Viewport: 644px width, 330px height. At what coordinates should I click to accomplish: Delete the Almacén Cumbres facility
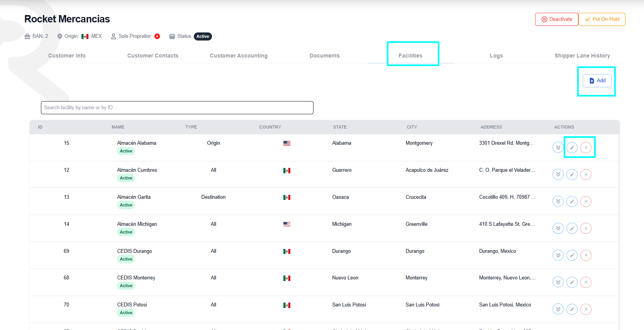pyautogui.click(x=586, y=174)
